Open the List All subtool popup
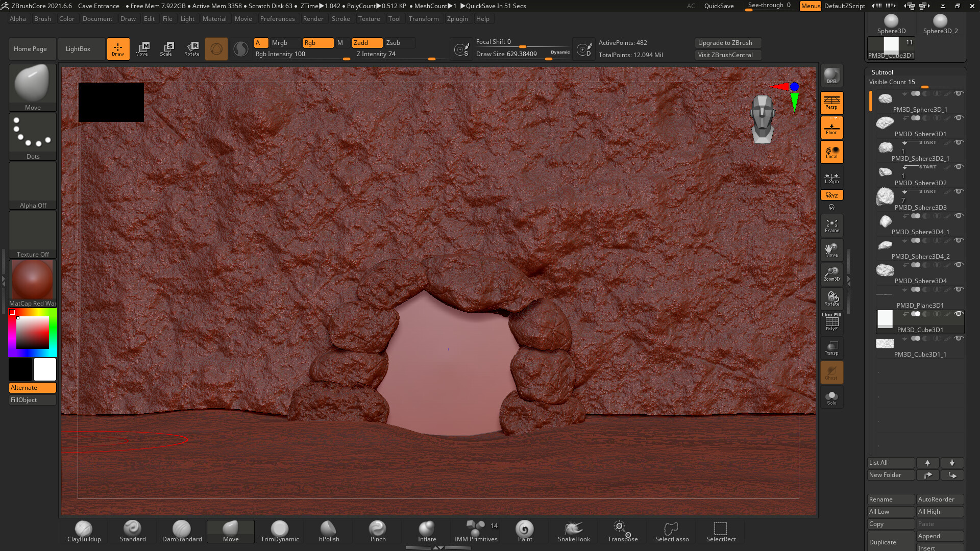Image resolution: width=980 pixels, height=551 pixels. point(891,463)
